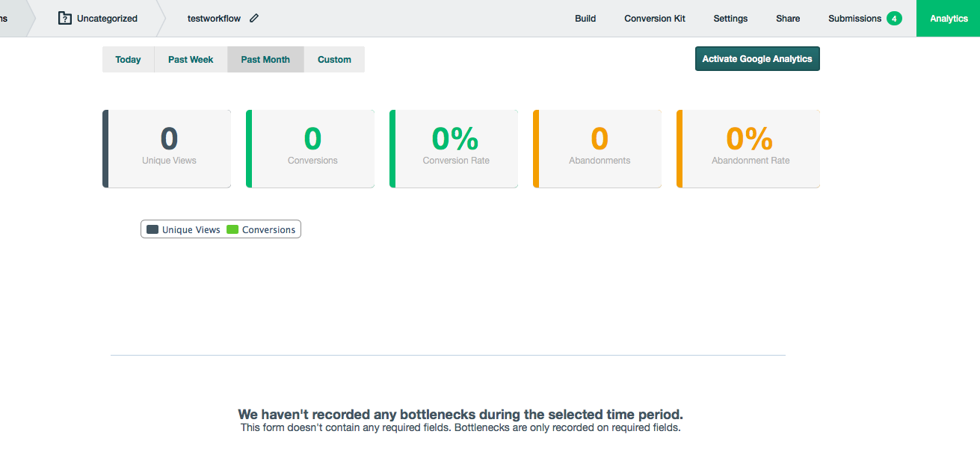
Task: View the Submissions tab
Action: coord(854,19)
